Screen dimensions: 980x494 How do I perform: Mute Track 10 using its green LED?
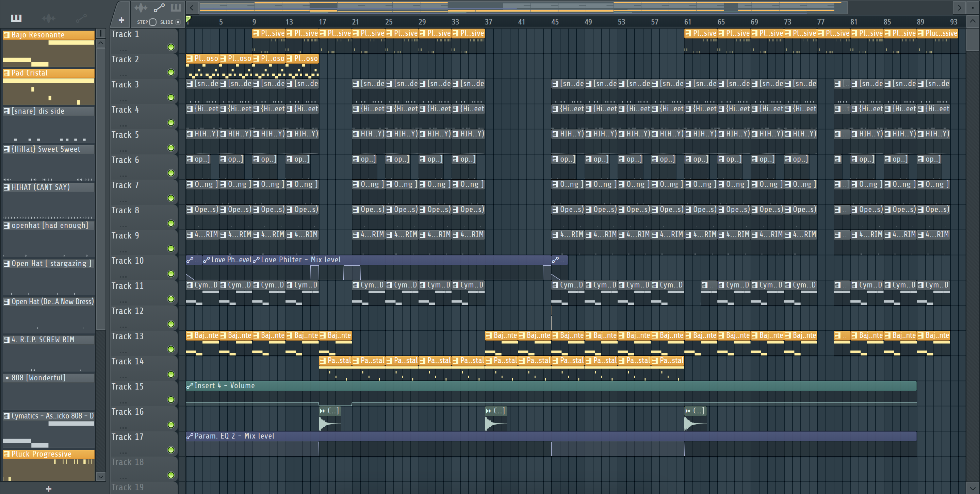pos(171,274)
